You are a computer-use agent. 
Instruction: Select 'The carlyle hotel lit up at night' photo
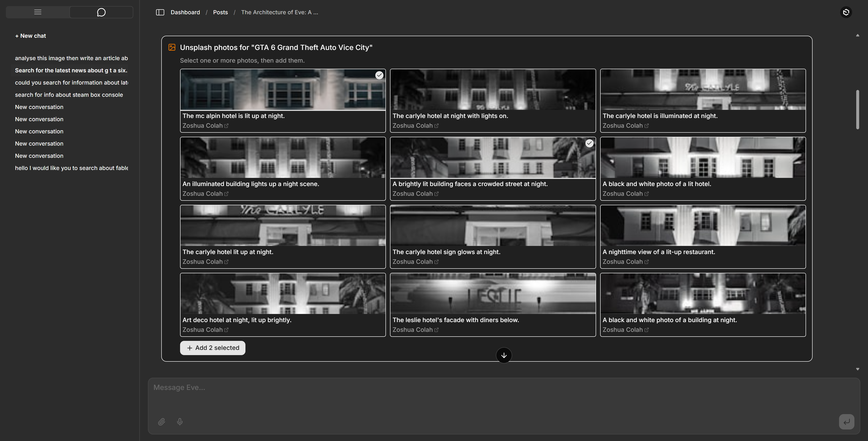283,237
